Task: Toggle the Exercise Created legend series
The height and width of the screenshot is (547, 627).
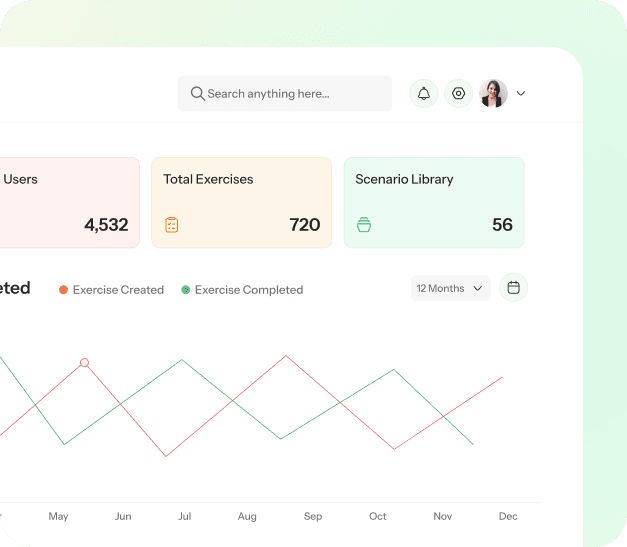Action: pyautogui.click(x=112, y=290)
